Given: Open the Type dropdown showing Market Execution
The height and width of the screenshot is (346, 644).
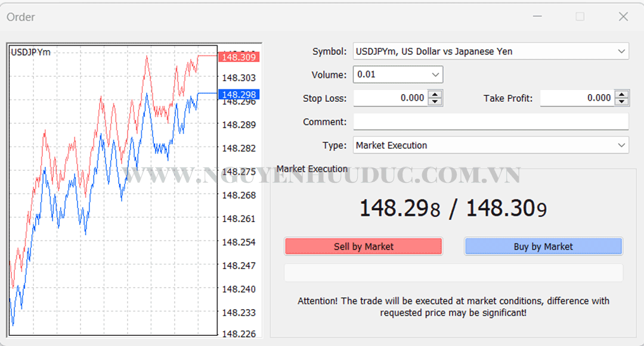Looking at the screenshot, I should (x=490, y=145).
